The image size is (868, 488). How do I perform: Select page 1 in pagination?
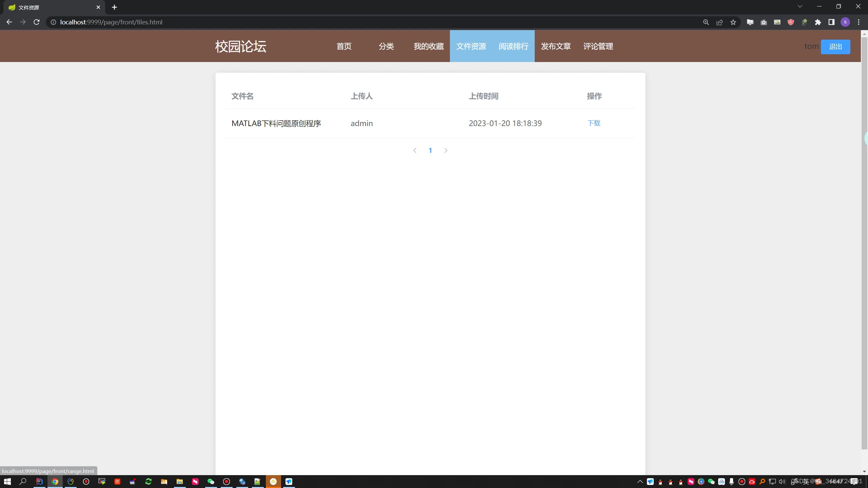(430, 150)
